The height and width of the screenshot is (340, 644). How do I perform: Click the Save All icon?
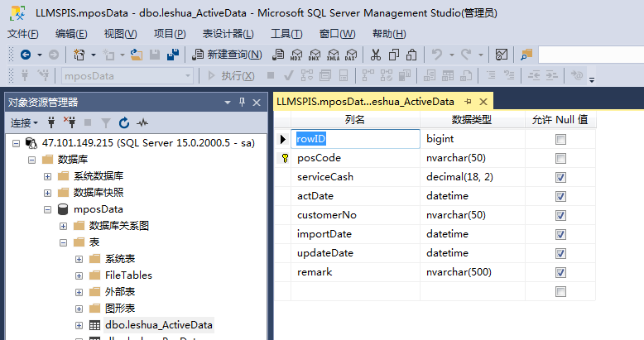173,55
